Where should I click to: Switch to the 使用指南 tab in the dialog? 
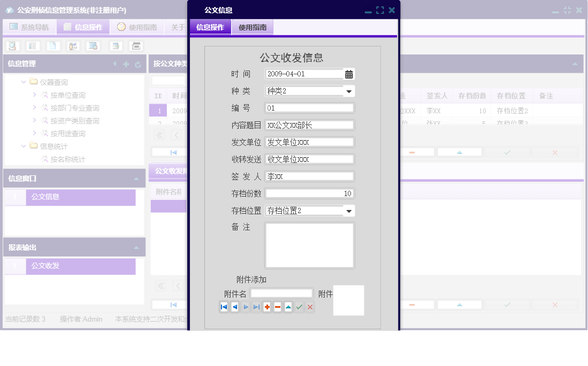click(x=252, y=26)
